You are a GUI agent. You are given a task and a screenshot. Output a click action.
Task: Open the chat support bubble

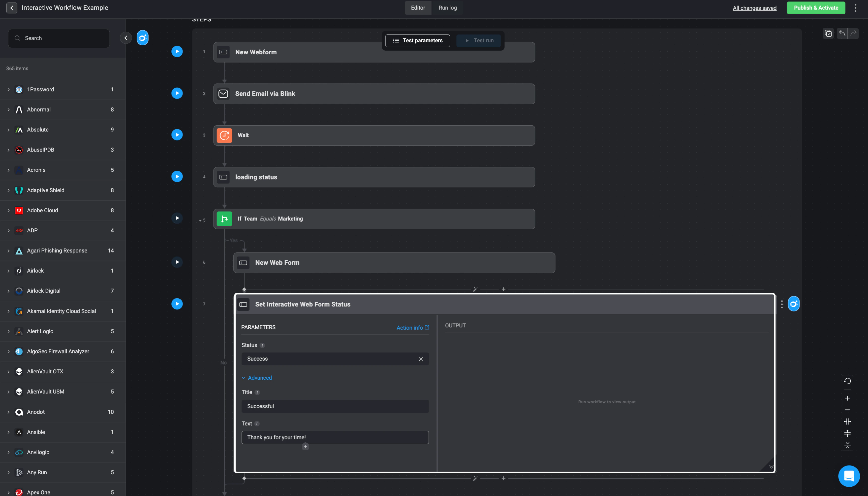(x=849, y=476)
